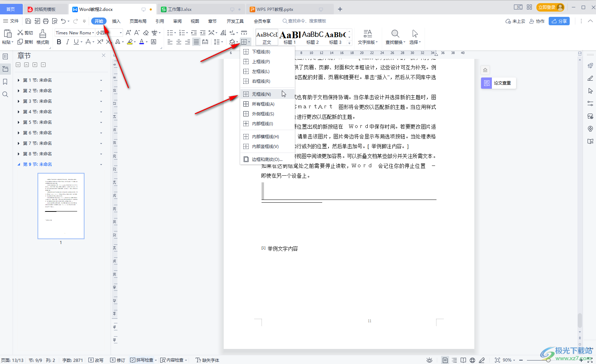Image resolution: width=596 pixels, height=364 pixels.
Task: Open the 文件 file menu
Action: (x=11, y=21)
